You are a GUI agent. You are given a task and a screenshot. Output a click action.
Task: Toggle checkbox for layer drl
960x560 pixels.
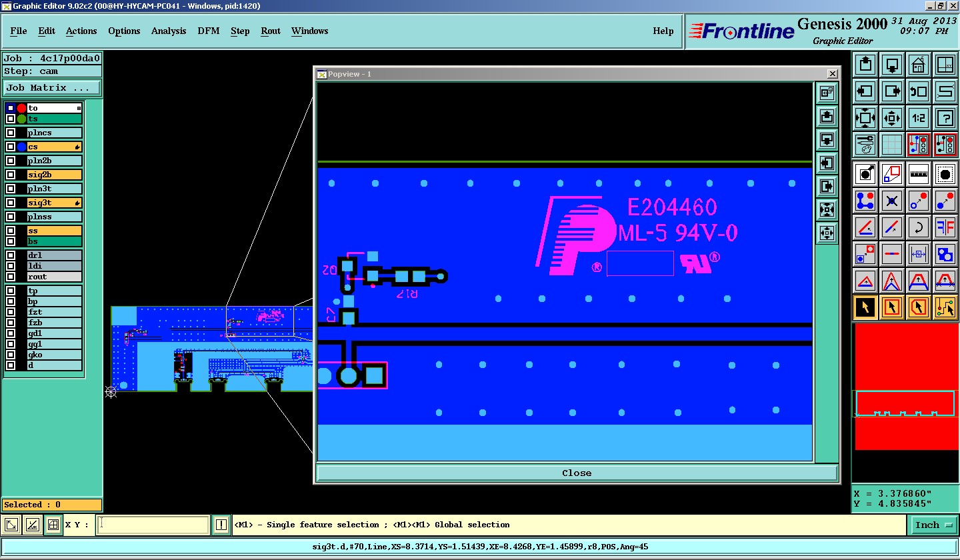(11, 255)
